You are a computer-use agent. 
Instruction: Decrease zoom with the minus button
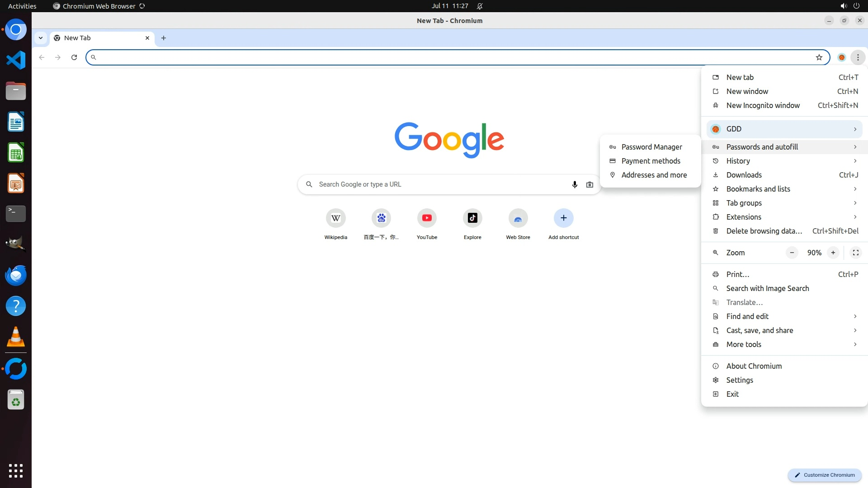(x=792, y=253)
